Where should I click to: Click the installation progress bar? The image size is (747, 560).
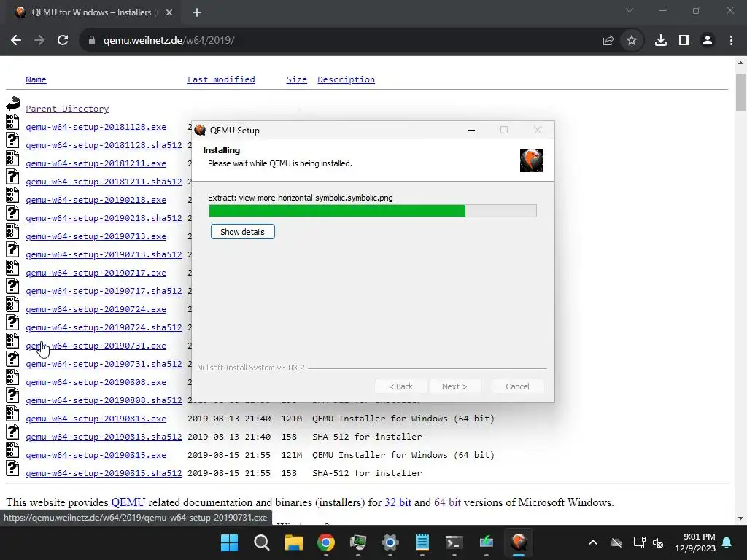(x=373, y=211)
